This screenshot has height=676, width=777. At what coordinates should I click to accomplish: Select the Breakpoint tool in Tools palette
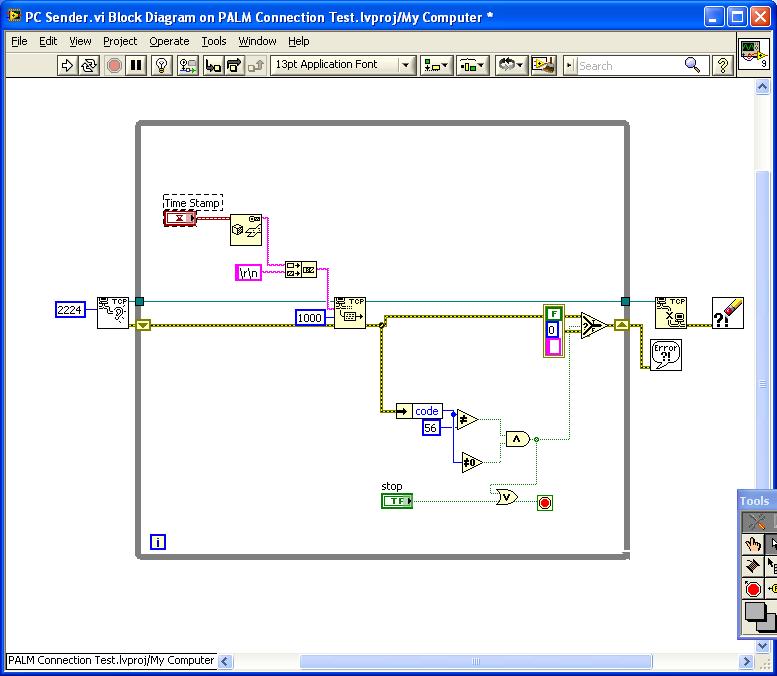click(x=754, y=589)
